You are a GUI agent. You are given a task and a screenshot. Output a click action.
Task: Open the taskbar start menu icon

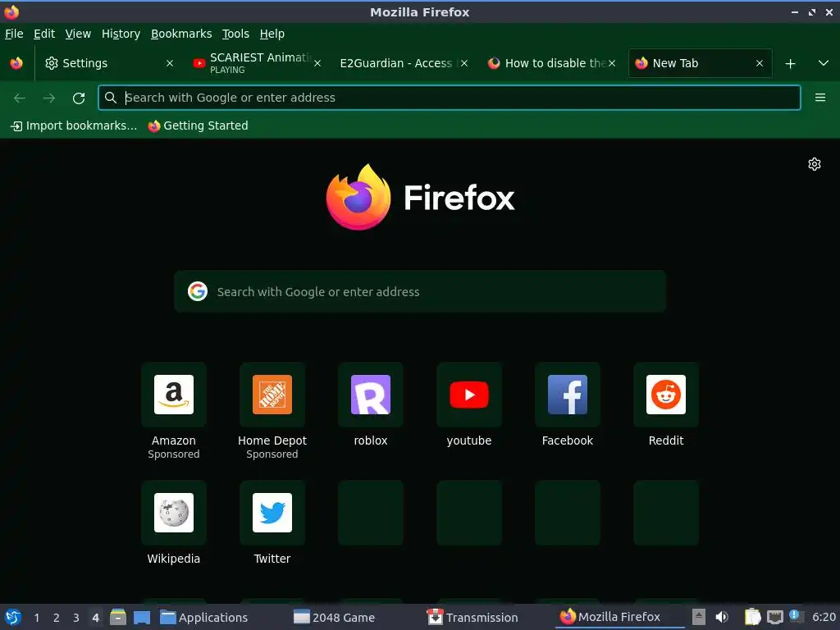tap(13, 617)
